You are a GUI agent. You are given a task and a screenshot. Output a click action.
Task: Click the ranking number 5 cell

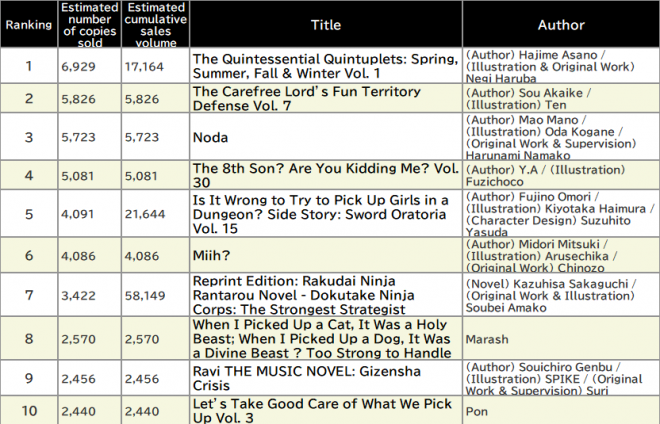(x=29, y=214)
